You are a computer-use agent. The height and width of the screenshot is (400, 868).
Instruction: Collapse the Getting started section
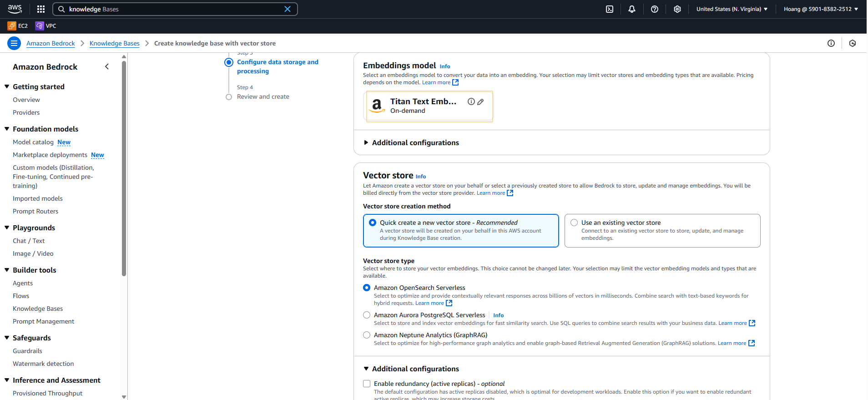click(x=7, y=86)
